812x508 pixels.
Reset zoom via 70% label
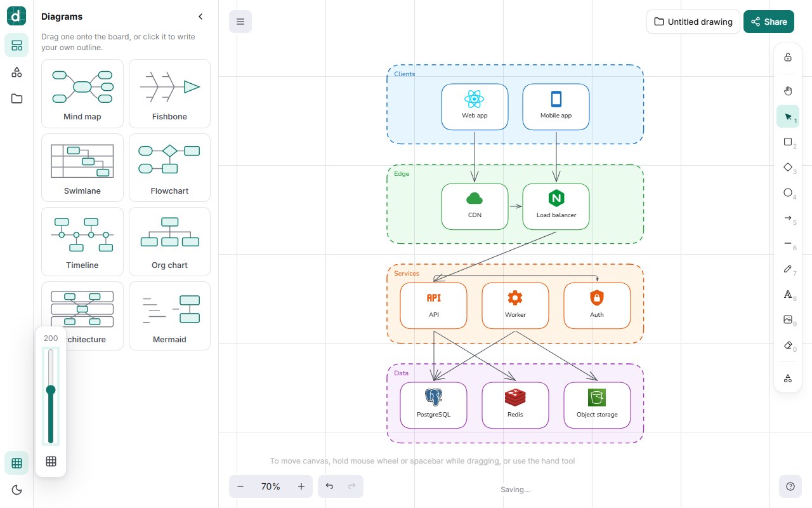pyautogui.click(x=271, y=486)
